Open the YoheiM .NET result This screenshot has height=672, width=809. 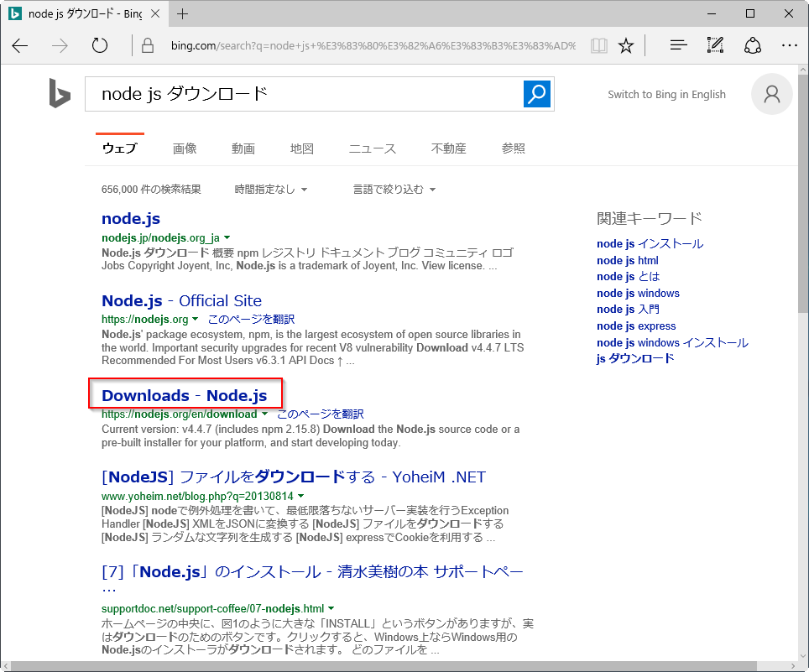pos(294,477)
